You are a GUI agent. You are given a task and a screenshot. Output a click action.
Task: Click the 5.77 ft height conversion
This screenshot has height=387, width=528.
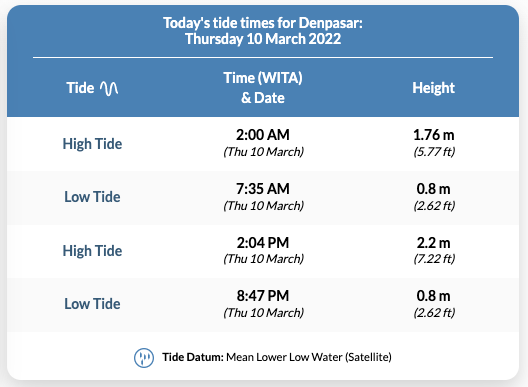click(x=434, y=152)
